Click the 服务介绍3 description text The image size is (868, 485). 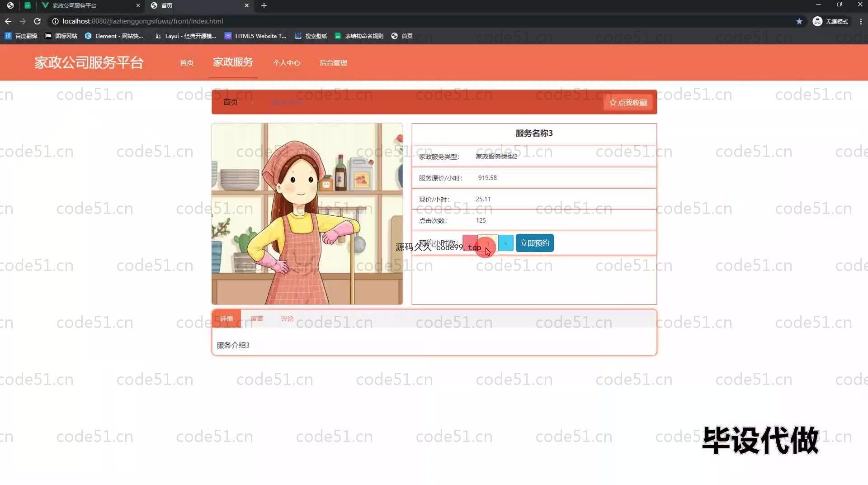click(x=233, y=345)
